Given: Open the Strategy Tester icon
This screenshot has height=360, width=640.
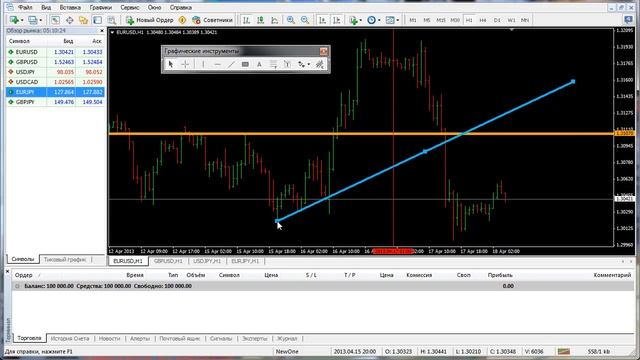Looking at the screenshot, I should click(111, 20).
